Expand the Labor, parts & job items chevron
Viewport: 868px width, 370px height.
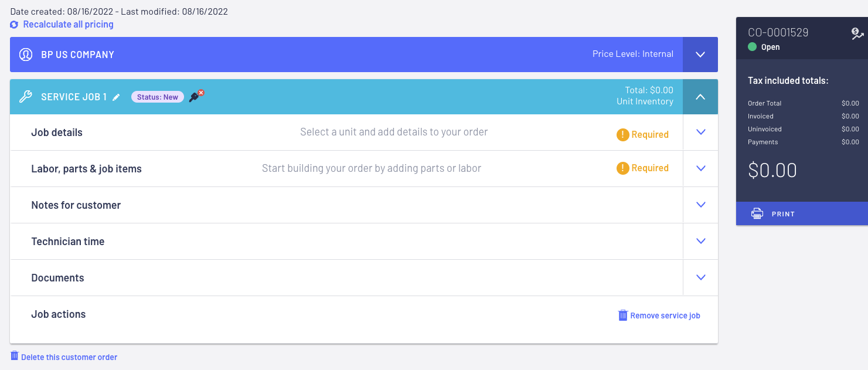[700, 168]
